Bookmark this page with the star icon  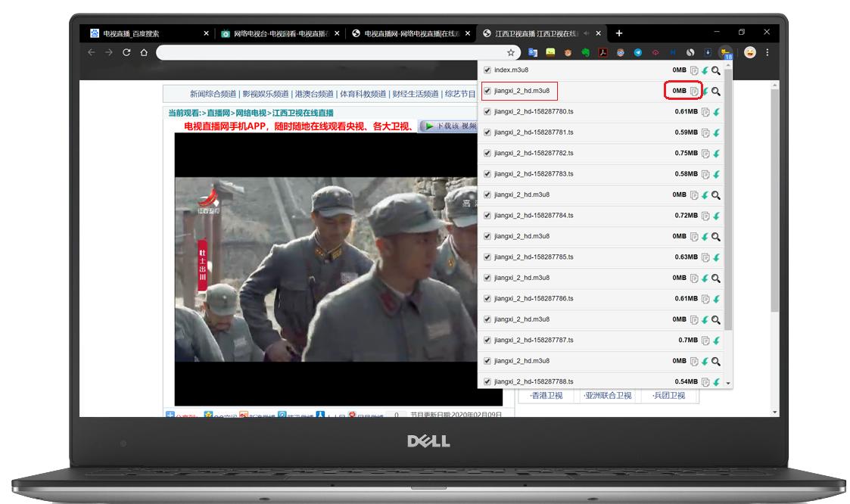[x=511, y=52]
